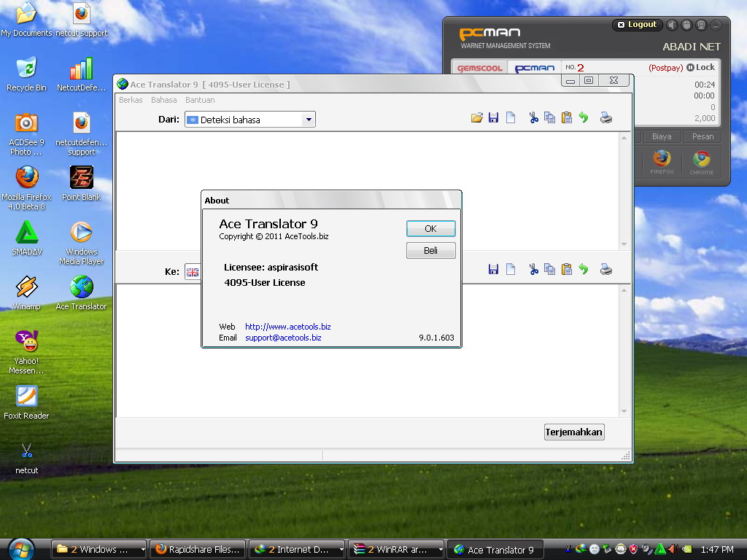Click the source panel Copy icon
This screenshot has height=560, width=747.
550,117
